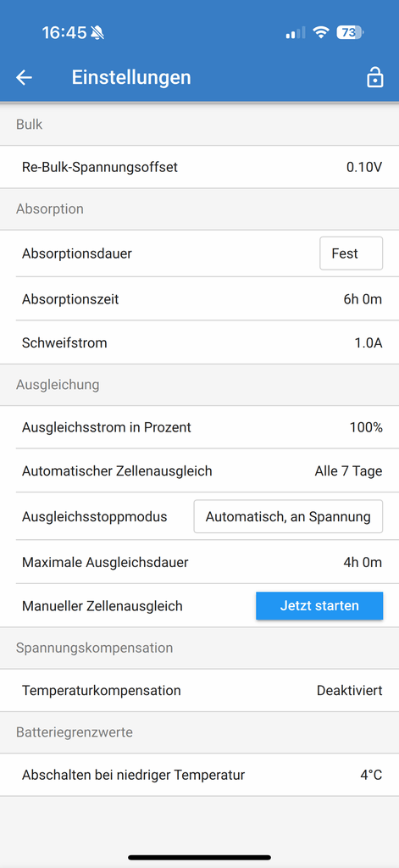Tap the Wi-Fi status icon
Viewport: 399px width, 868px height.
pyautogui.click(x=320, y=33)
